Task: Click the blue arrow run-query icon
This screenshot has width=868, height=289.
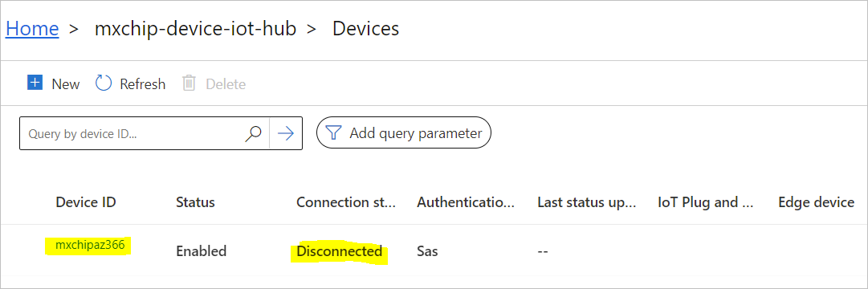Action: (x=286, y=133)
